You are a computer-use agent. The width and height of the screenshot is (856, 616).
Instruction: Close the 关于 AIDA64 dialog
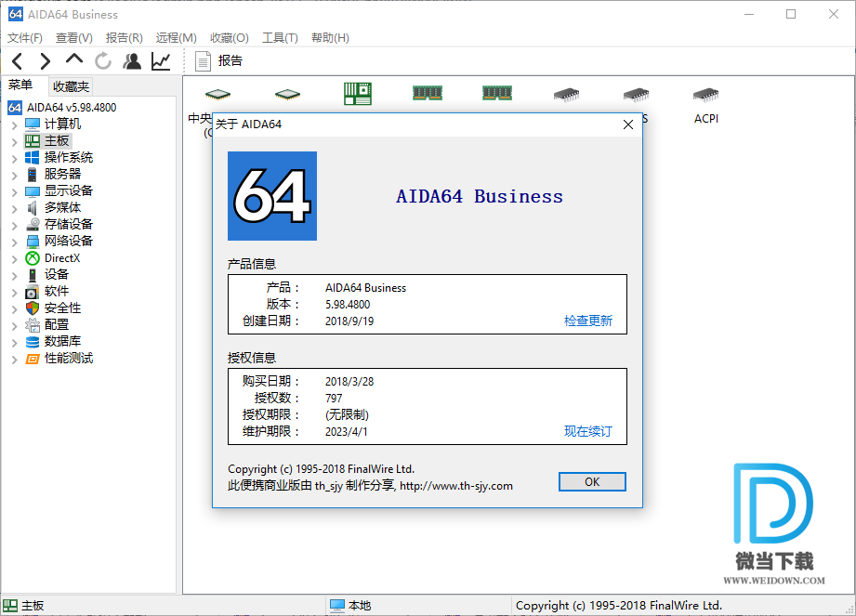pyautogui.click(x=627, y=125)
